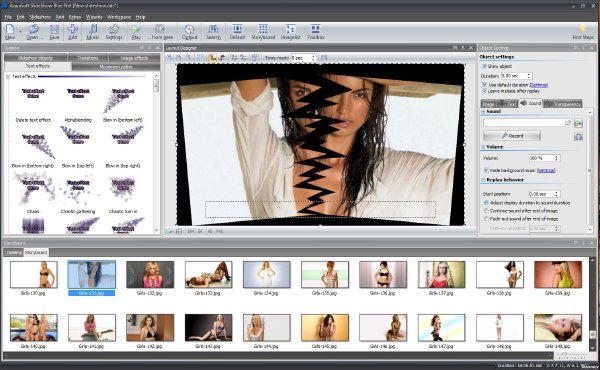
Task: Click the icon right of the Time mark field
Action: 324,58
